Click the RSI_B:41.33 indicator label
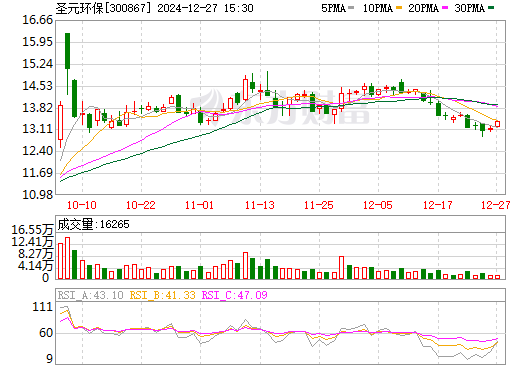Viewport: 520px width, 365px height. click(x=162, y=295)
